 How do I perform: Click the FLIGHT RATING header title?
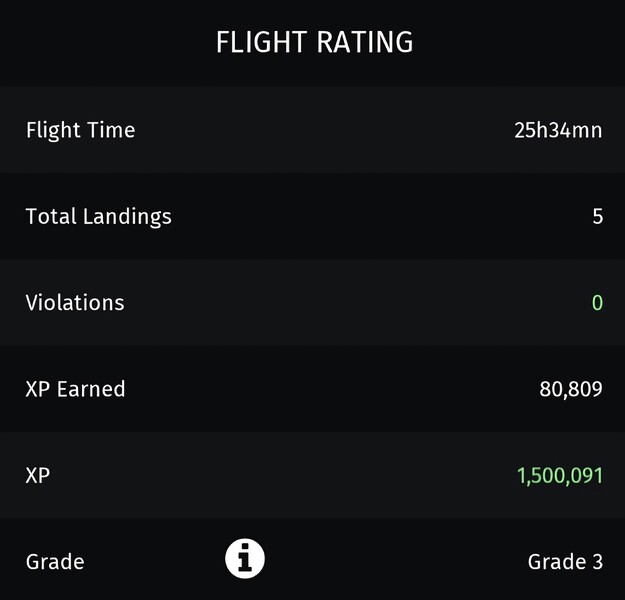pos(314,42)
